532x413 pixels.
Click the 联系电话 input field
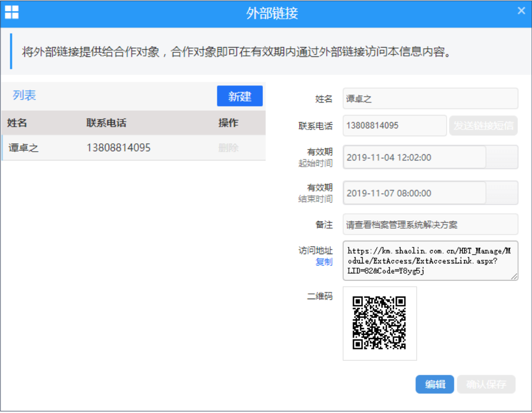coord(394,126)
